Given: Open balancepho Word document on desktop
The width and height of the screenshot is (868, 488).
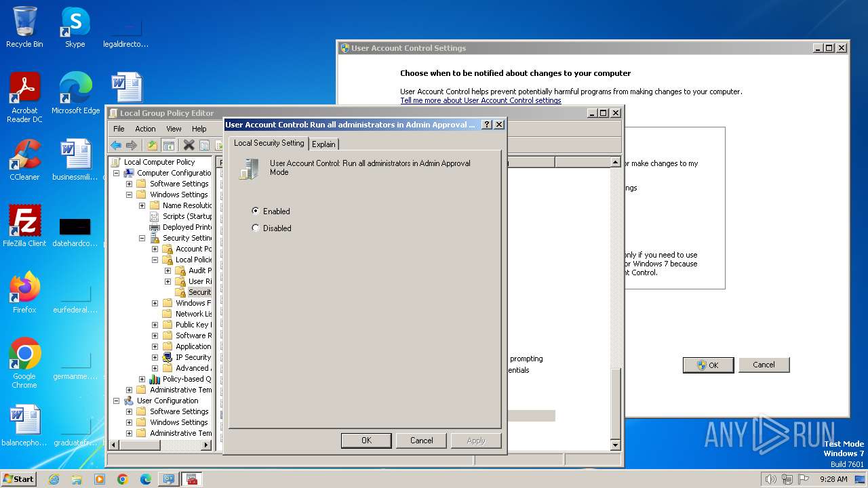Looking at the screenshot, I should [24, 426].
